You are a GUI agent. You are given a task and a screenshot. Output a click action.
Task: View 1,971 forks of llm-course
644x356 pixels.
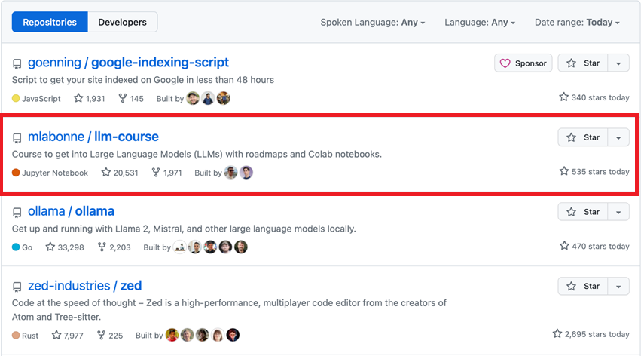(166, 173)
